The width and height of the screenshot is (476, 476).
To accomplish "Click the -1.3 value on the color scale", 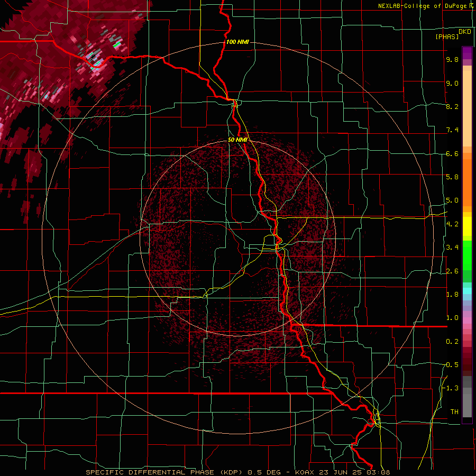I will coord(451,388).
